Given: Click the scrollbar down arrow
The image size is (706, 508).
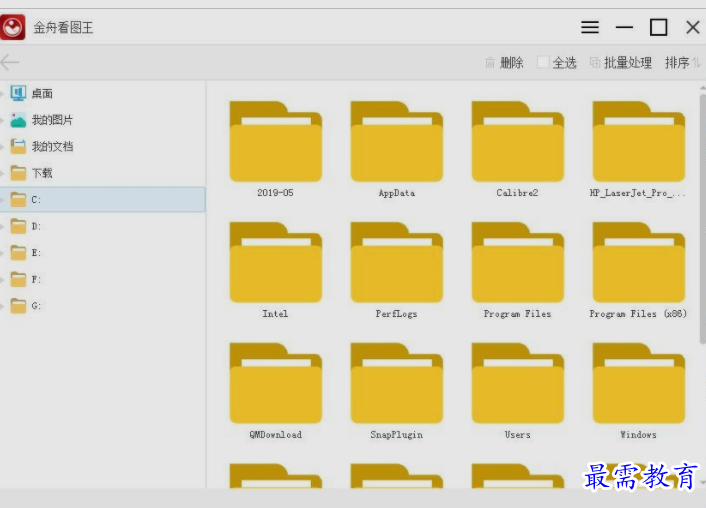Looking at the screenshot, I should (703, 482).
